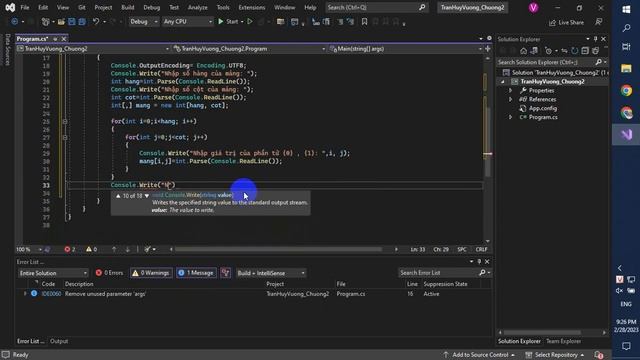Click the Solution Explorer bottom tab

(519, 341)
